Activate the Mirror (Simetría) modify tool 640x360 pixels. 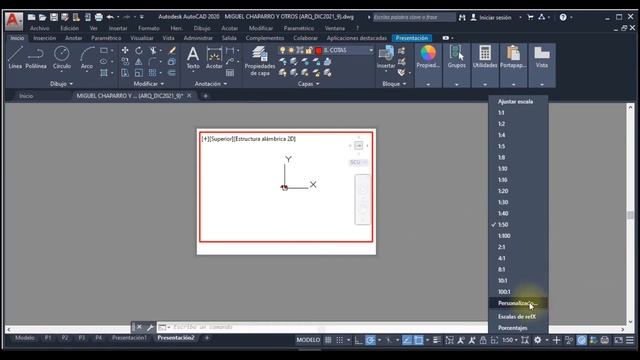[139, 62]
